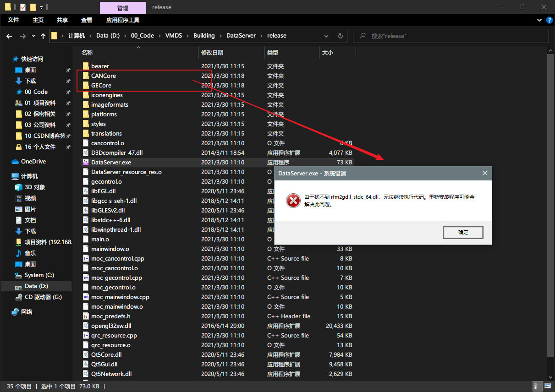Switch to details view layout icon

pos(536,387)
